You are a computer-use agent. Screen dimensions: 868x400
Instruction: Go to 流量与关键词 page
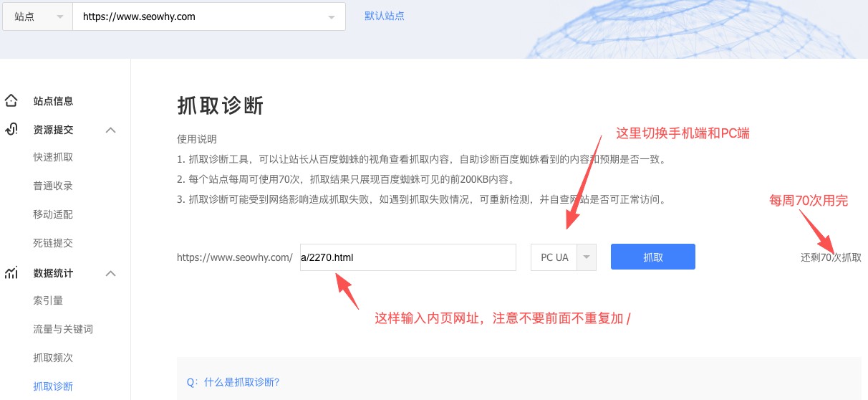(x=63, y=329)
